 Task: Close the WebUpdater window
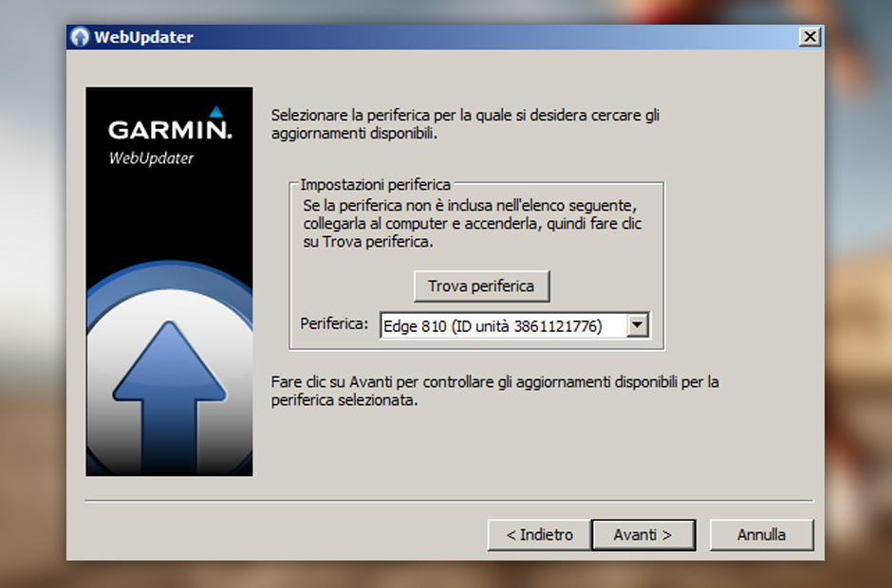(809, 37)
